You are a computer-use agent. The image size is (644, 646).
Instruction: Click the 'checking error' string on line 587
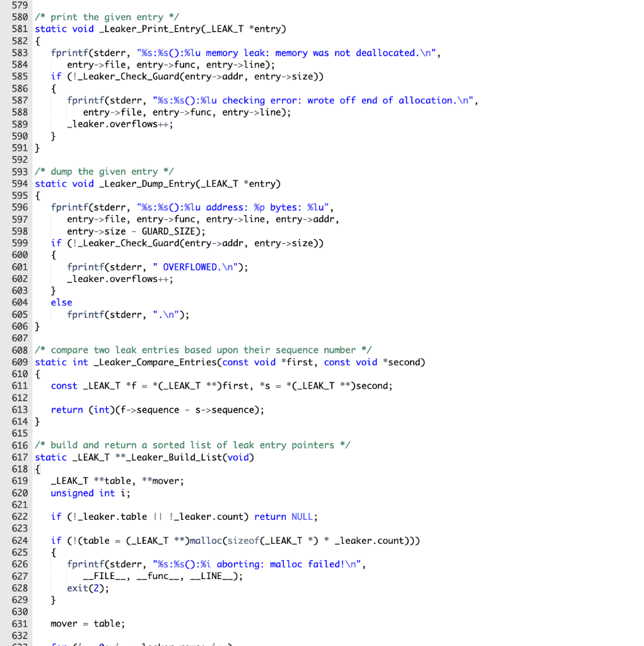point(313,100)
